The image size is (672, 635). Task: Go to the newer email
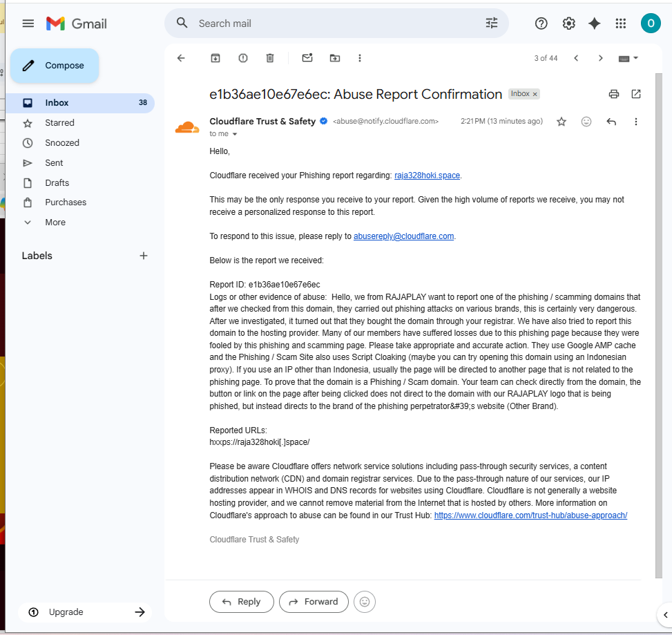coord(577,58)
